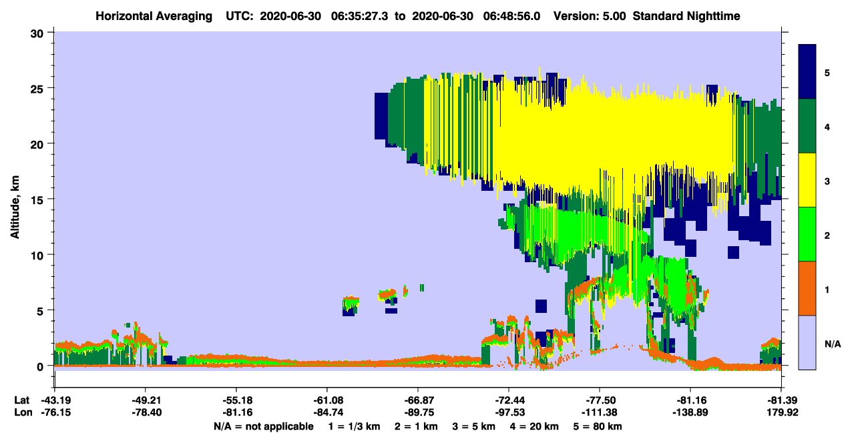868x445 pixels.
Task: Click the 'N/A = not applicable' legend text
Action: pyautogui.click(x=263, y=426)
